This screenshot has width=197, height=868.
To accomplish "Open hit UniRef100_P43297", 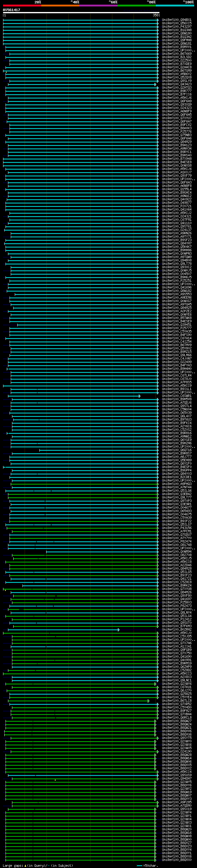I will 176,26.
